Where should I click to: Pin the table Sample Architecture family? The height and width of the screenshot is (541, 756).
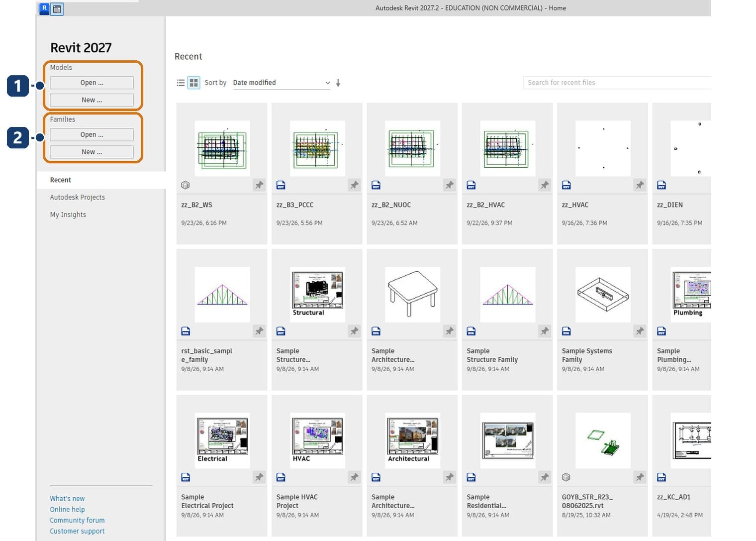coord(449,331)
